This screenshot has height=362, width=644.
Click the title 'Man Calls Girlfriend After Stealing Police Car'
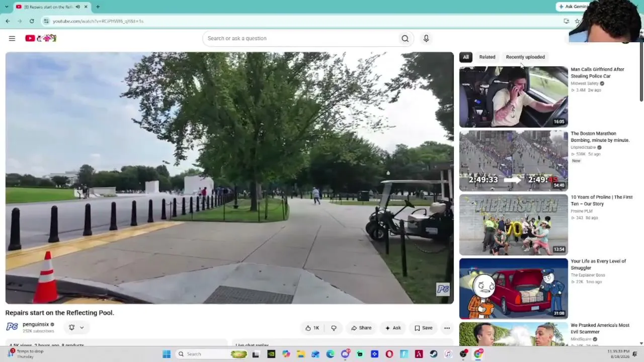click(597, 73)
